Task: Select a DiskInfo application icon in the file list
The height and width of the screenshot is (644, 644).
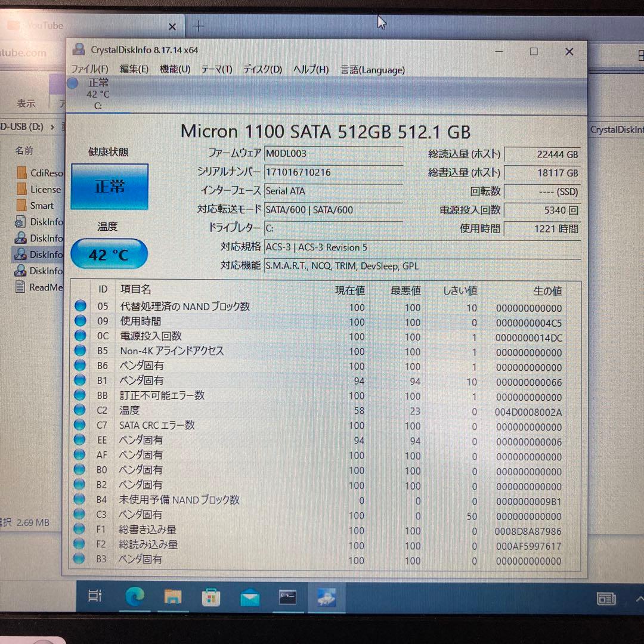Action: click(20, 255)
